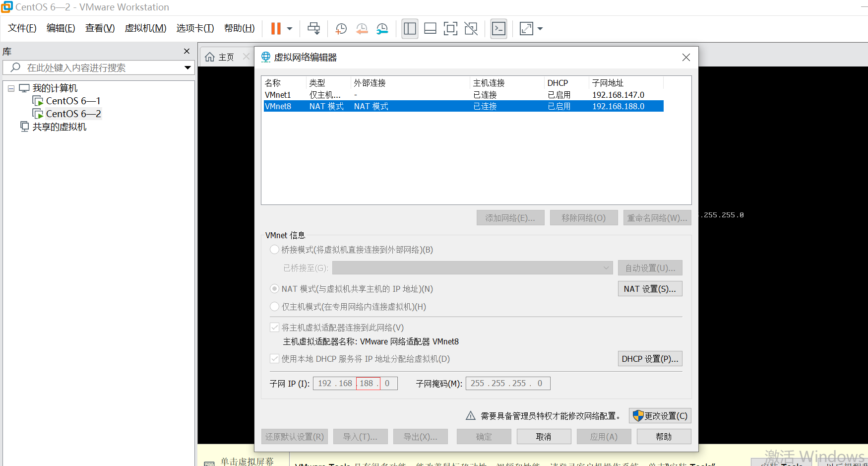The height and width of the screenshot is (466, 868).
Task: Open the 文件(F) menu
Action: click(x=22, y=28)
